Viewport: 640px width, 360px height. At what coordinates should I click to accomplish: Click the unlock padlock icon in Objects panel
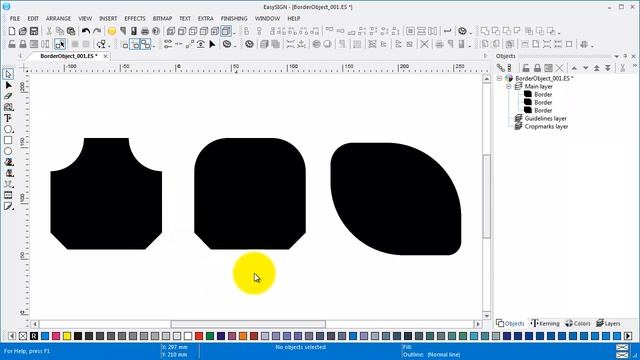click(526, 68)
